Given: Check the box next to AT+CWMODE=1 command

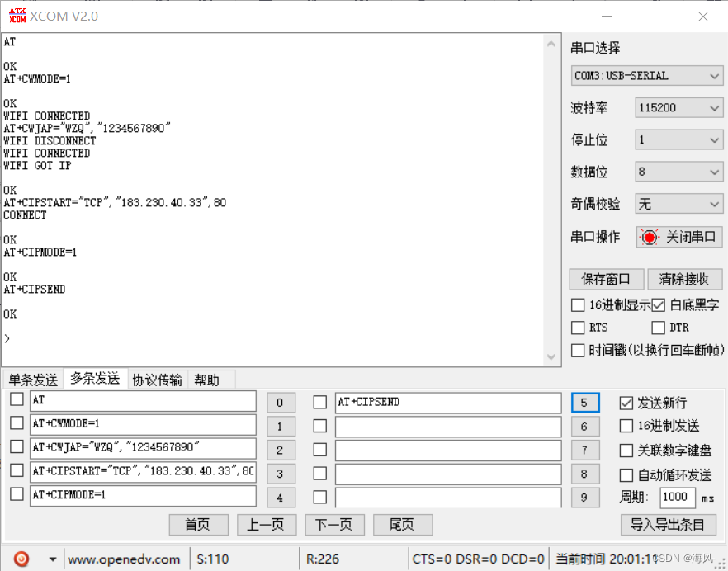Looking at the screenshot, I should point(17,422).
